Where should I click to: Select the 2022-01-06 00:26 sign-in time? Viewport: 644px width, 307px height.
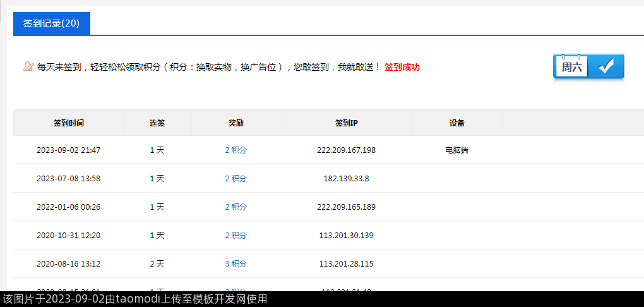tap(69, 207)
